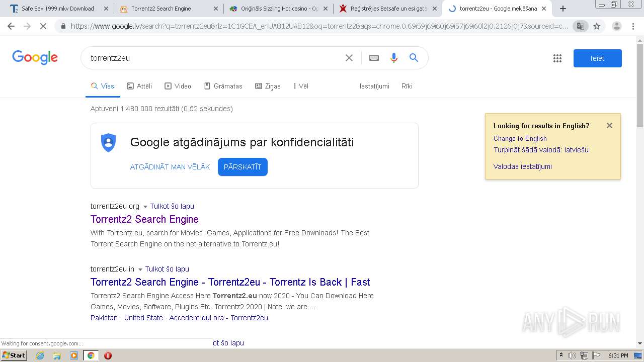Select the Viss results tab
The height and width of the screenshot is (362, 644).
tap(103, 86)
